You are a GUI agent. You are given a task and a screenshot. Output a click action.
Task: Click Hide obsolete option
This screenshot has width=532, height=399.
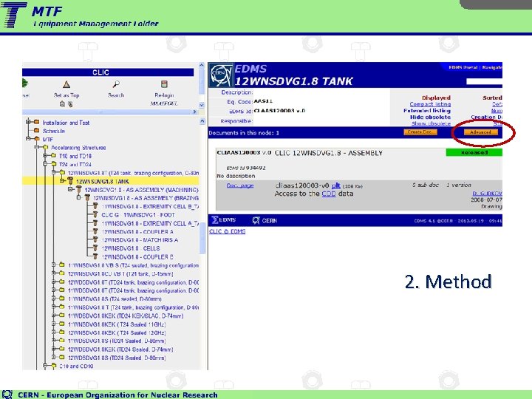[x=430, y=117]
